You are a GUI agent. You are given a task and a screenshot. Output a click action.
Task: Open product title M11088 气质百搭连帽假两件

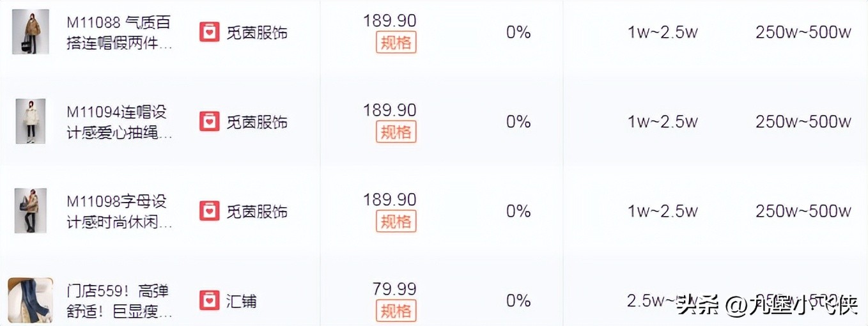click(120, 33)
